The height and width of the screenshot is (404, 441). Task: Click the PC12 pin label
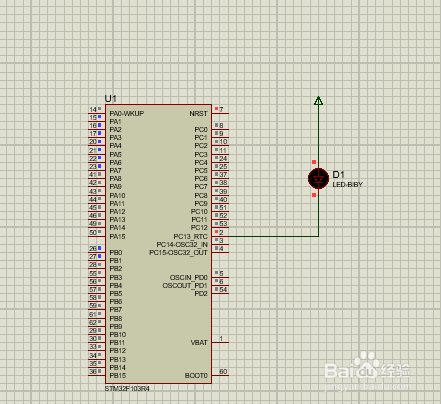(x=199, y=228)
